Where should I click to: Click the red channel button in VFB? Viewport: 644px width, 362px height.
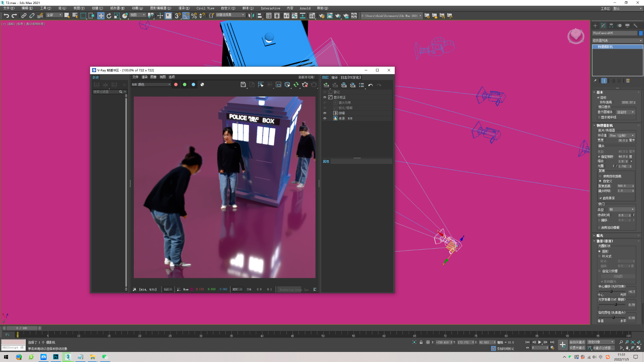coord(176,84)
